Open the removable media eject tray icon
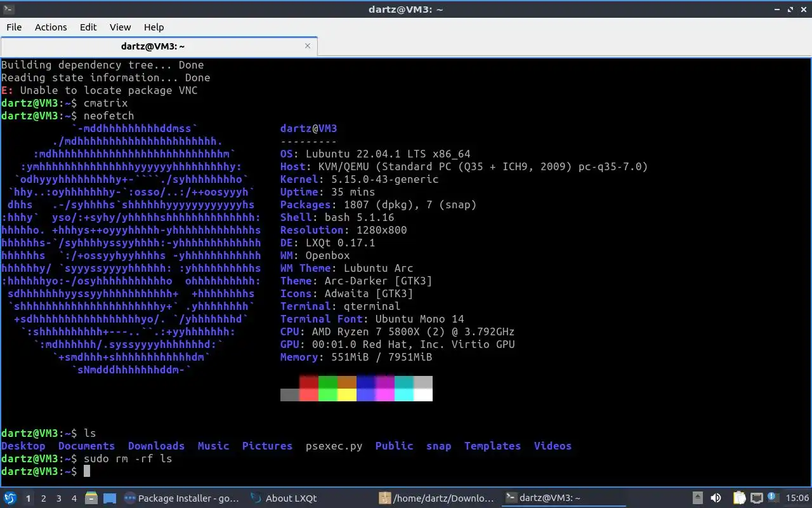Screen dimensions: 812x508 (x=697, y=498)
